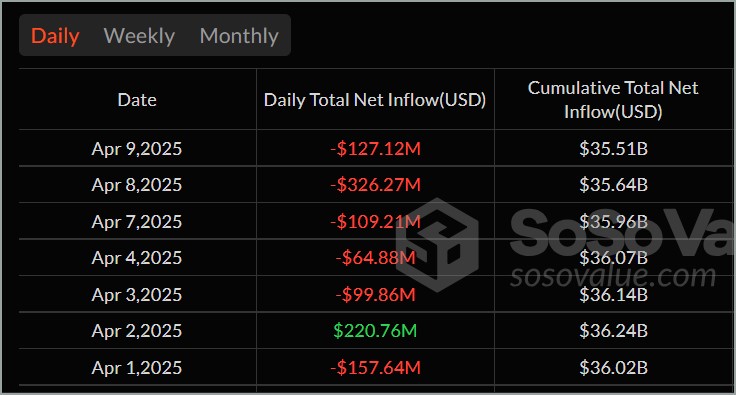The image size is (736, 395).
Task: Click the Daily Total Net Inflow header
Action: click(375, 100)
